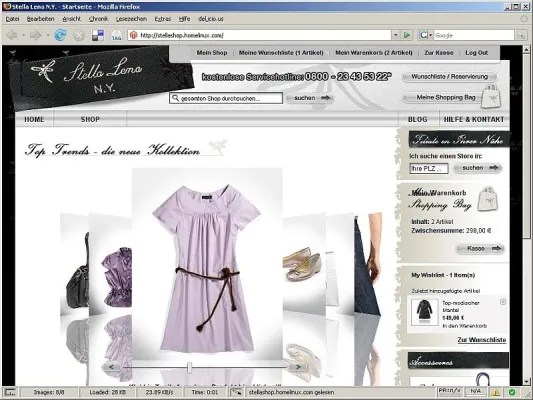Click the shopping bag icon in the header
Viewport: 533px width, 400px height.
(x=491, y=97)
